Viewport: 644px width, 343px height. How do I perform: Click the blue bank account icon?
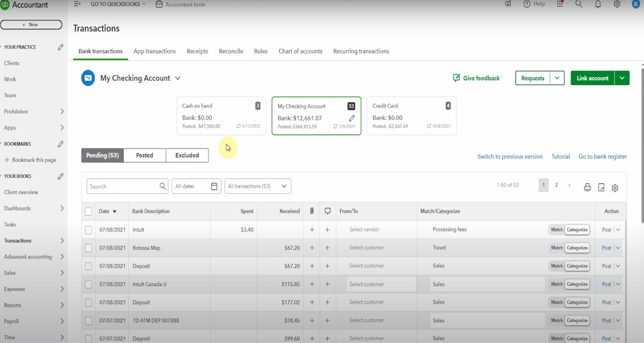88,78
